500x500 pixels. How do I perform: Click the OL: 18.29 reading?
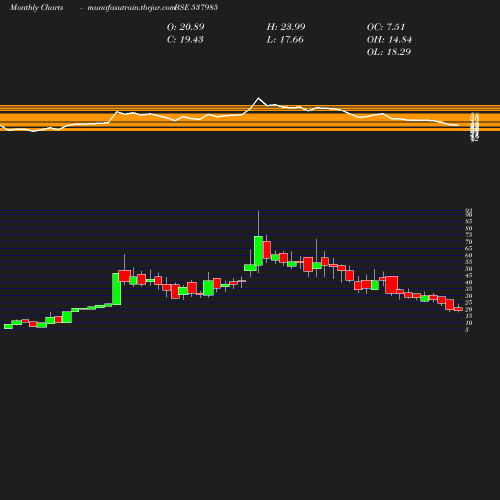point(389,52)
